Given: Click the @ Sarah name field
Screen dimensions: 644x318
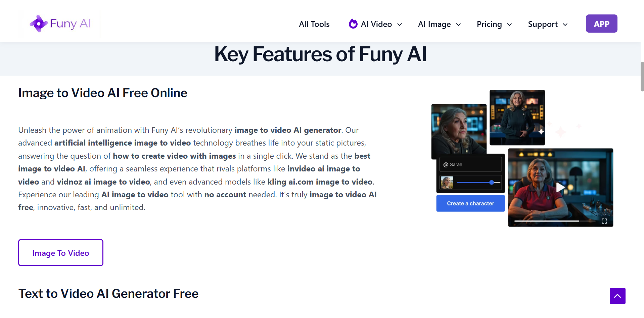Looking at the screenshot, I should (x=470, y=164).
